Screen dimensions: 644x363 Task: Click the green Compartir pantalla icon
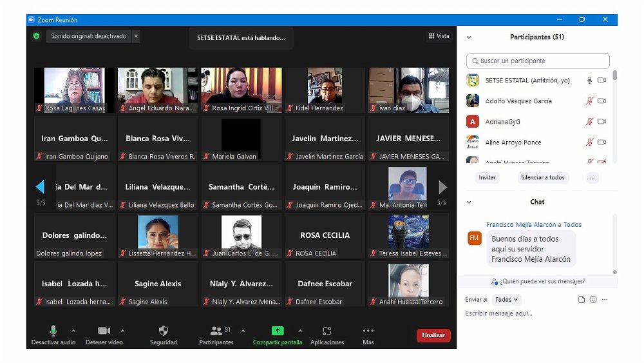(278, 331)
